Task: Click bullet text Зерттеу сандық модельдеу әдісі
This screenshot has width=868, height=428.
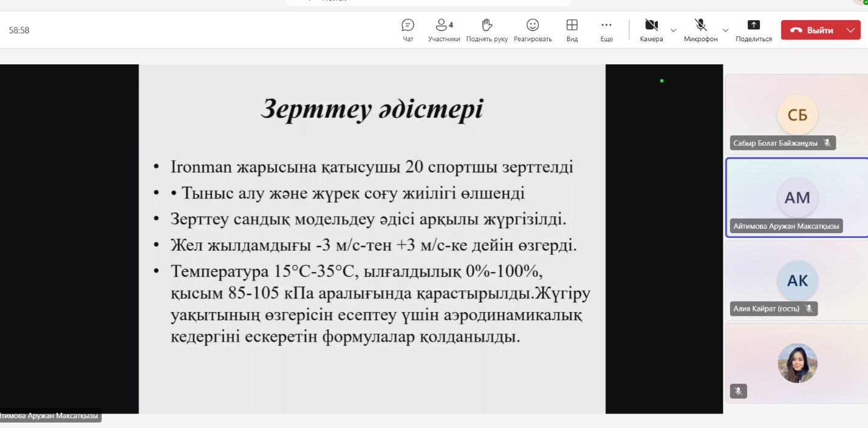Action: point(369,219)
